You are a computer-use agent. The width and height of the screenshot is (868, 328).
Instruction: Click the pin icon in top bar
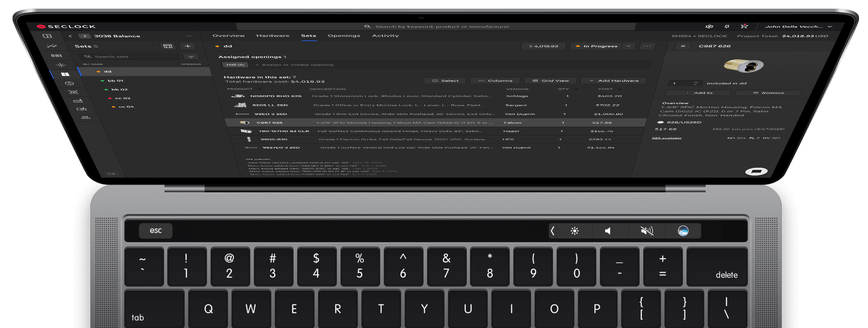click(727, 26)
